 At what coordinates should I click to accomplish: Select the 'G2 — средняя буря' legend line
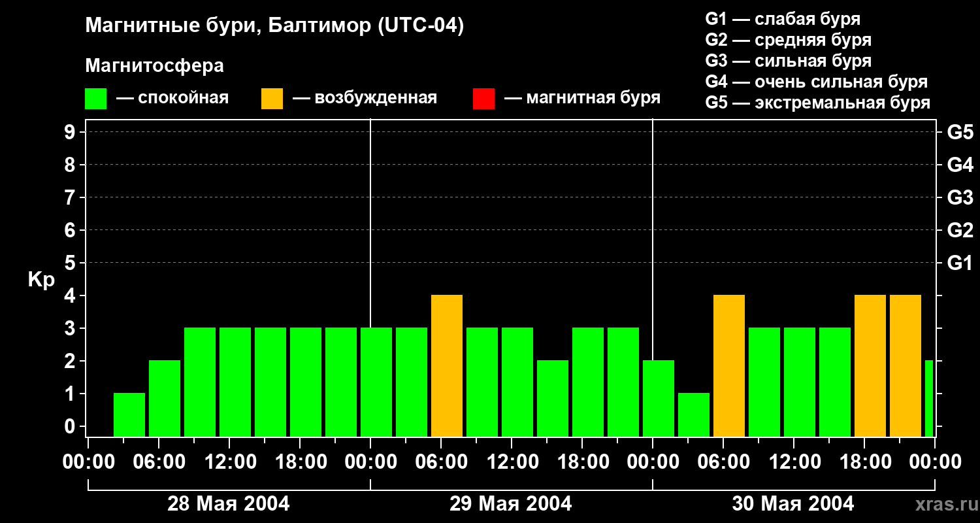[788, 40]
